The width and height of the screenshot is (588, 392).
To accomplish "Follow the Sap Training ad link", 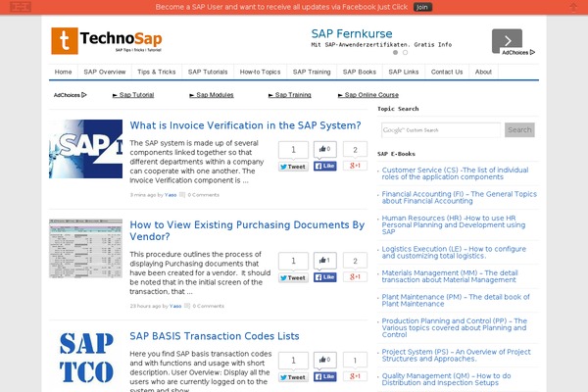I will (x=290, y=95).
